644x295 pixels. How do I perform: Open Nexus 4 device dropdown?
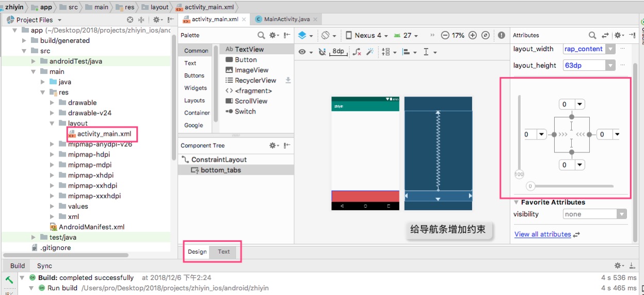(x=366, y=35)
